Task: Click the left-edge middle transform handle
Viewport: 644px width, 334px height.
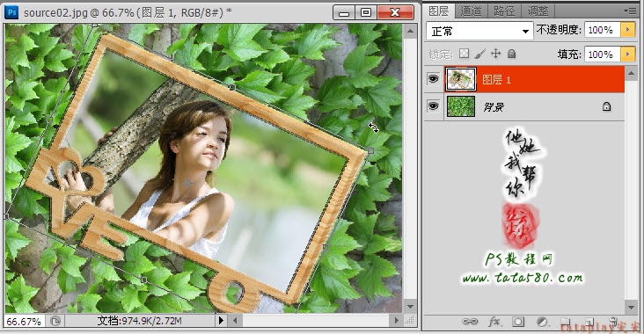Action: coord(49,120)
